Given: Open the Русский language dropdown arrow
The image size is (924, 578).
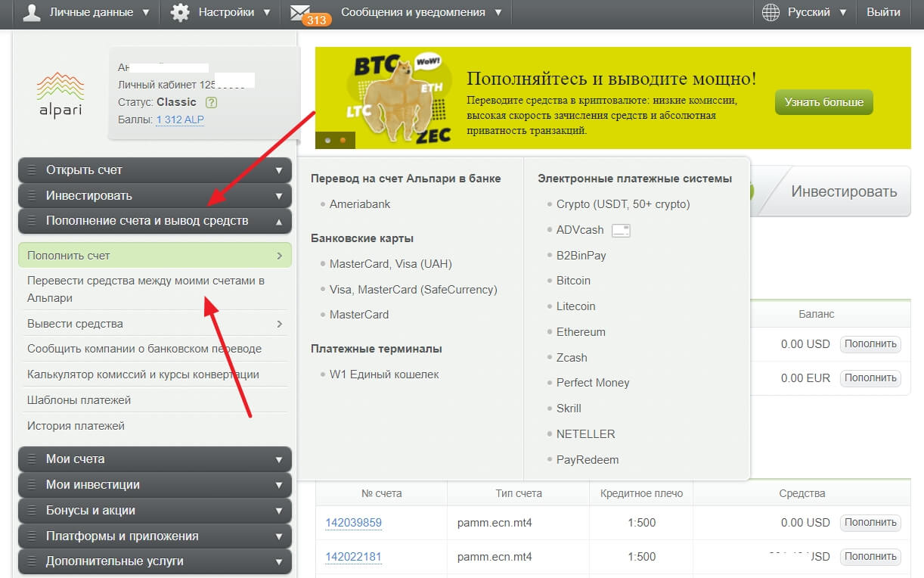Looking at the screenshot, I should [842, 13].
